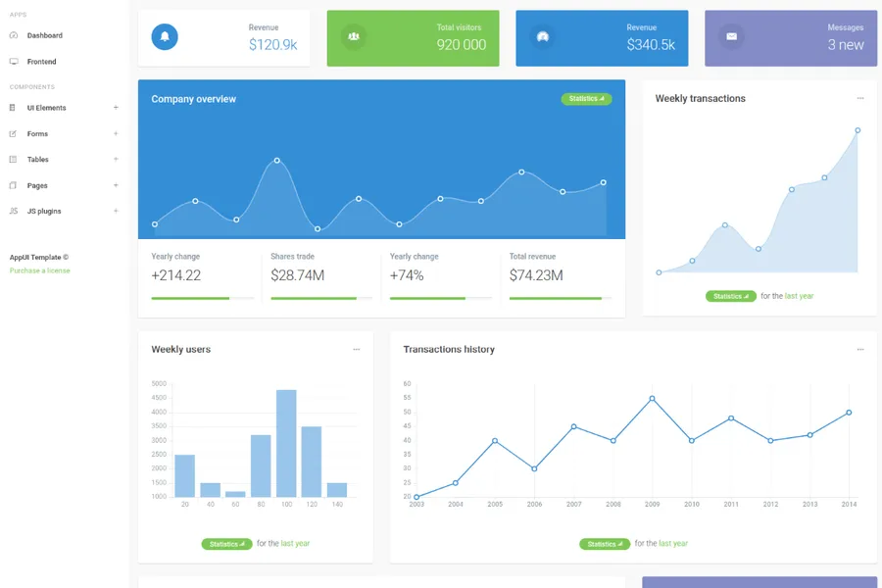Screen dimensions: 882x588
Task: Expand the Pages submenu plus sign
Action: click(116, 185)
